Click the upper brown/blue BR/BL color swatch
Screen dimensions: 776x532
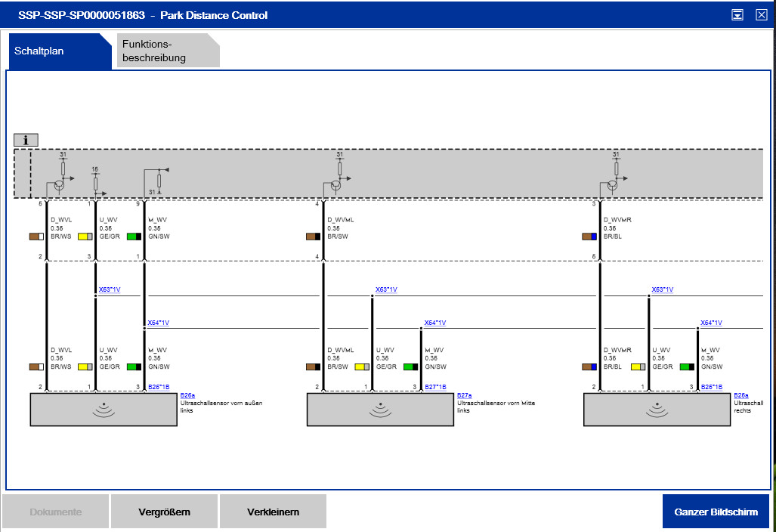589,237
